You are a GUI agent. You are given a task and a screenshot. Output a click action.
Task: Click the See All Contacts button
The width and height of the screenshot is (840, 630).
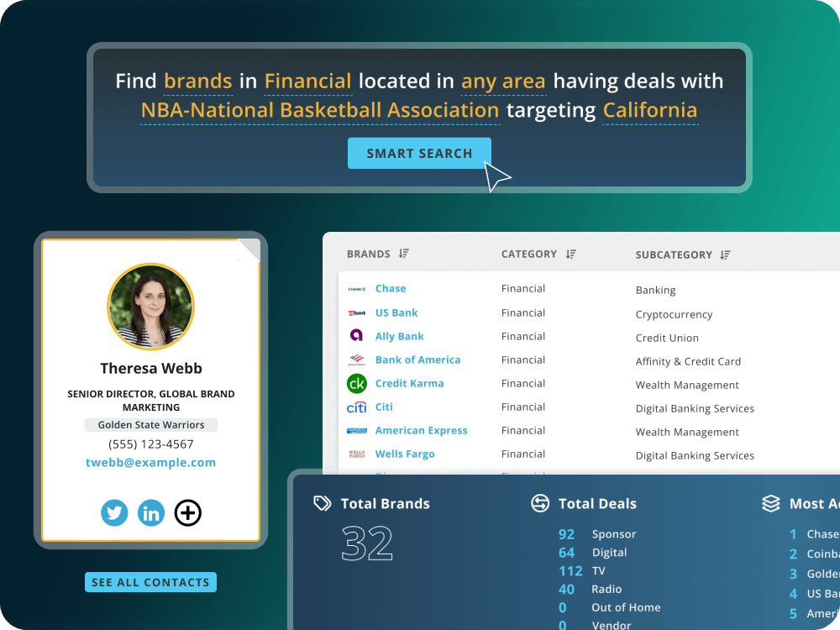click(150, 582)
